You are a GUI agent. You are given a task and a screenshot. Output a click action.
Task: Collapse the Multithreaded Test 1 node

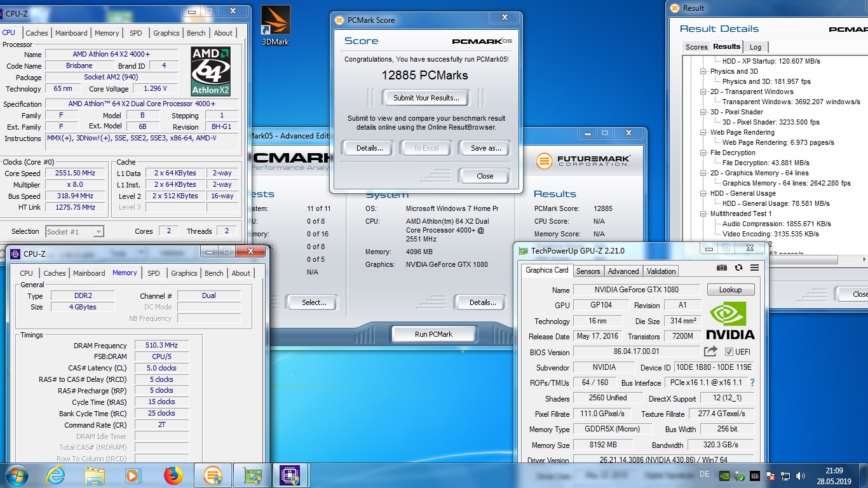(703, 213)
